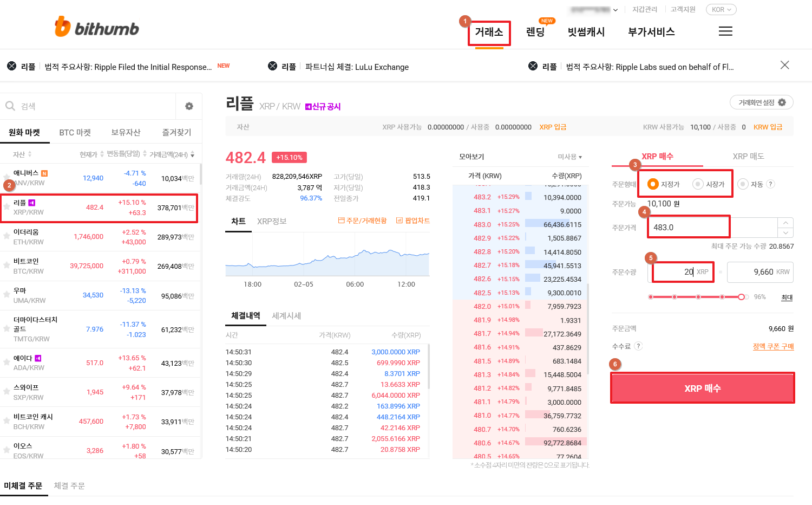The height and width of the screenshot is (505, 812).
Task: Click the purple notice badge on 에이다 row
Action: click(38, 358)
